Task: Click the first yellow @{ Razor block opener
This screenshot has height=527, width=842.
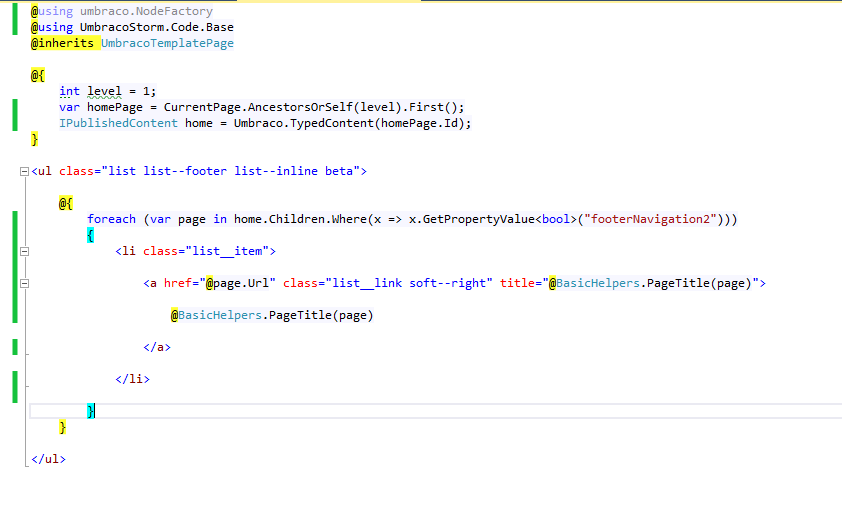Action: 38,75
